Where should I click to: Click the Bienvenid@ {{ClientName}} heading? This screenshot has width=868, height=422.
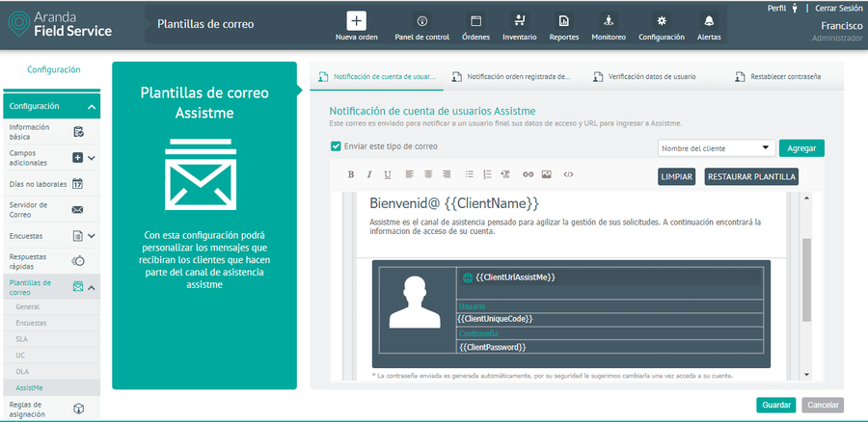454,203
